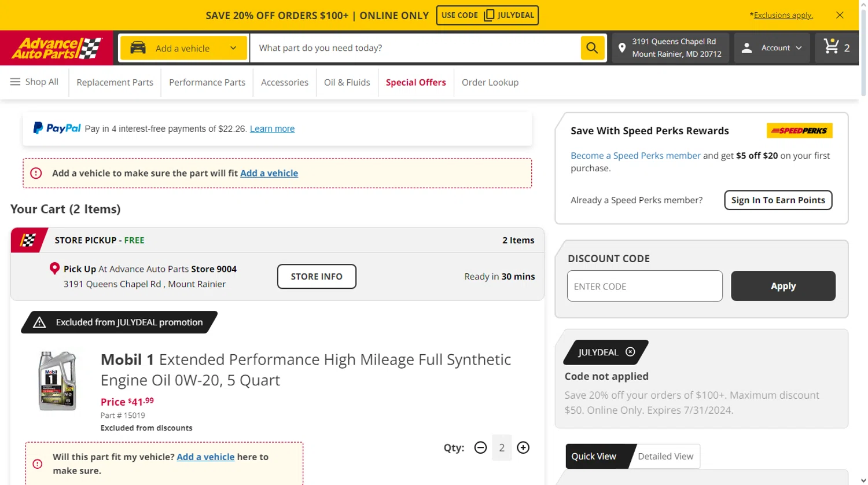The height and width of the screenshot is (485, 868).
Task: Open Accessories menu
Action: coord(285,82)
